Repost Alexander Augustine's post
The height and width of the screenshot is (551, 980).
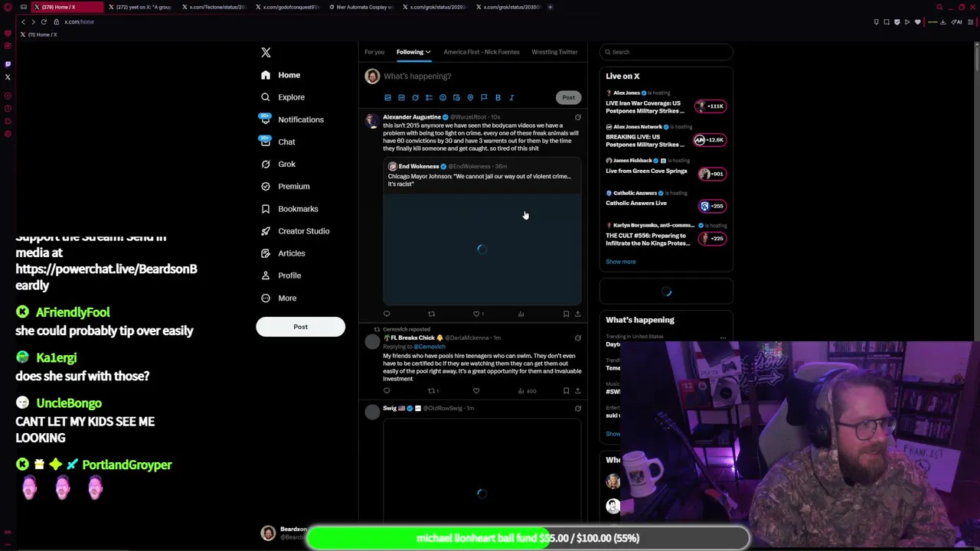click(431, 314)
